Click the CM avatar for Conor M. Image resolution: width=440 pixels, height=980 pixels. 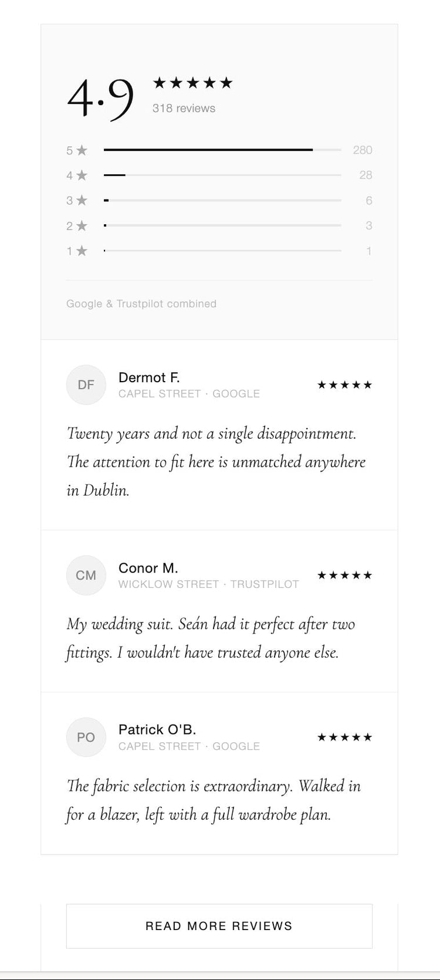click(86, 575)
